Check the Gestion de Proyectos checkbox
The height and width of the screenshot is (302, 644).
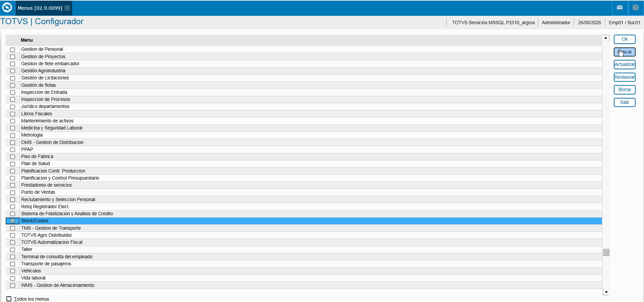(12, 57)
